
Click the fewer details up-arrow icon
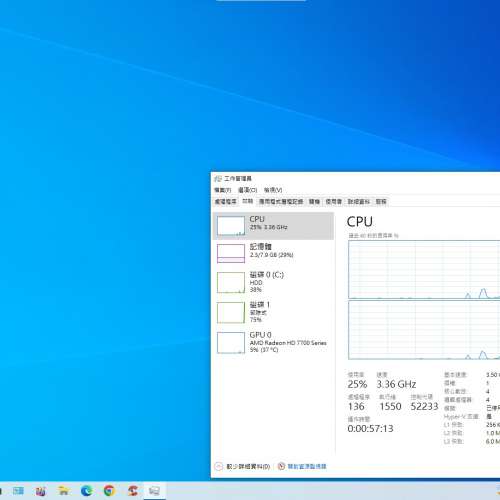pos(219,466)
